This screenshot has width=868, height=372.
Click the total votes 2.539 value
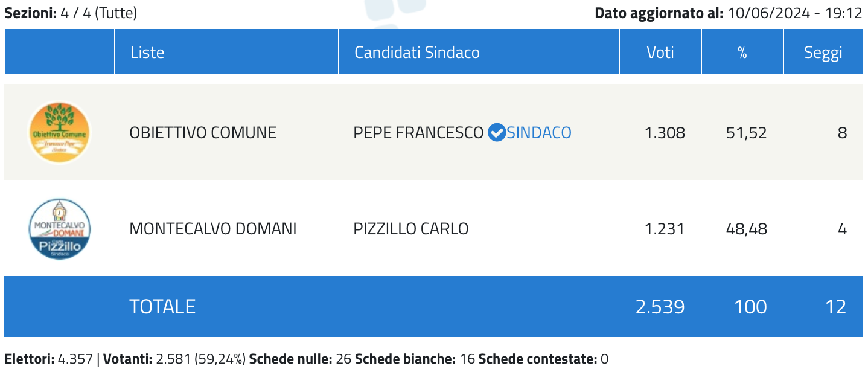tap(660, 307)
